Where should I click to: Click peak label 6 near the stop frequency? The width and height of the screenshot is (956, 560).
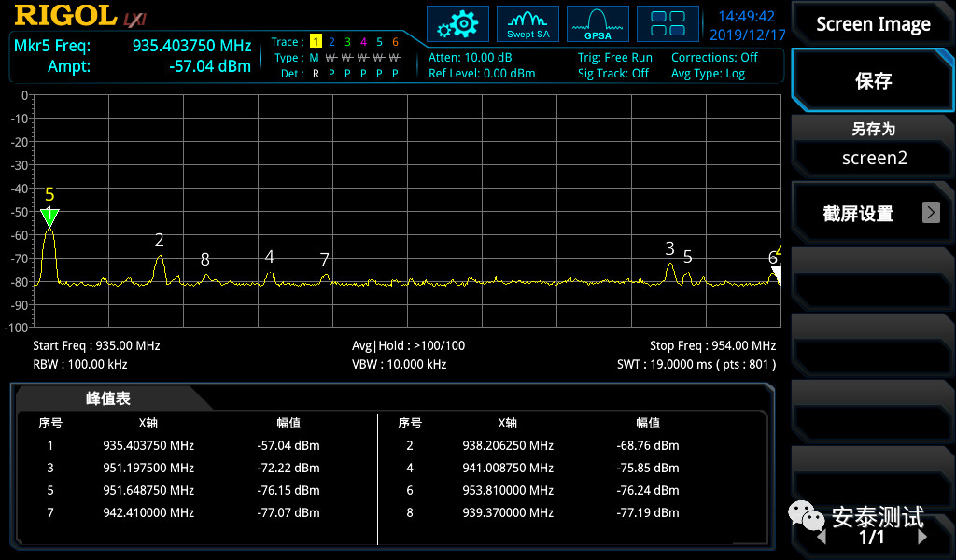pyautogui.click(x=772, y=258)
